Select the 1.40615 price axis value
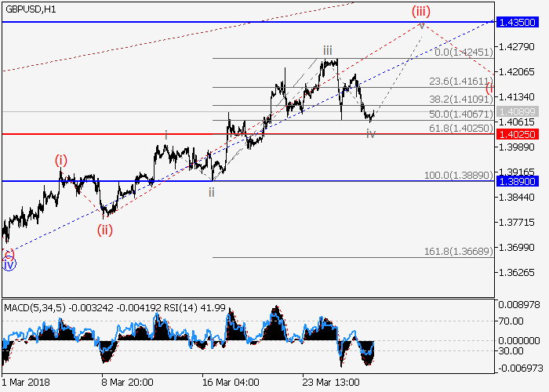 click(517, 122)
